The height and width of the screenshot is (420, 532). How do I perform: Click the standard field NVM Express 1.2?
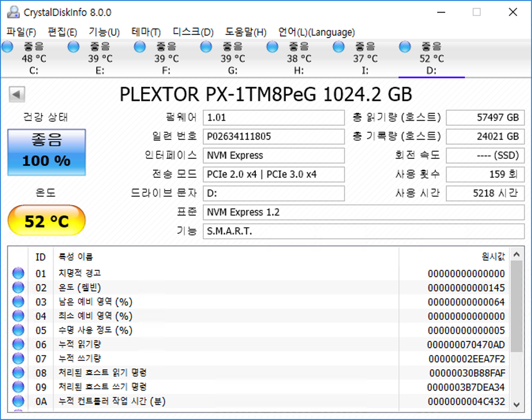(x=364, y=212)
